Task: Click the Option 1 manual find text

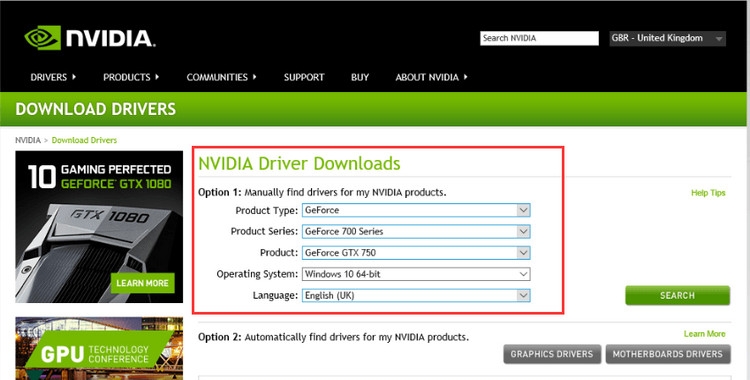Action: click(x=322, y=192)
